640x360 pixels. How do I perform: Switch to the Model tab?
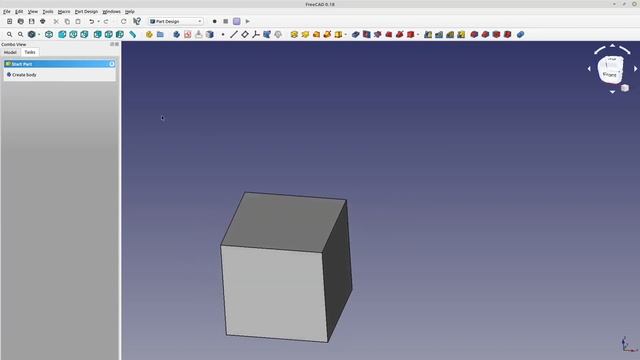[10, 52]
